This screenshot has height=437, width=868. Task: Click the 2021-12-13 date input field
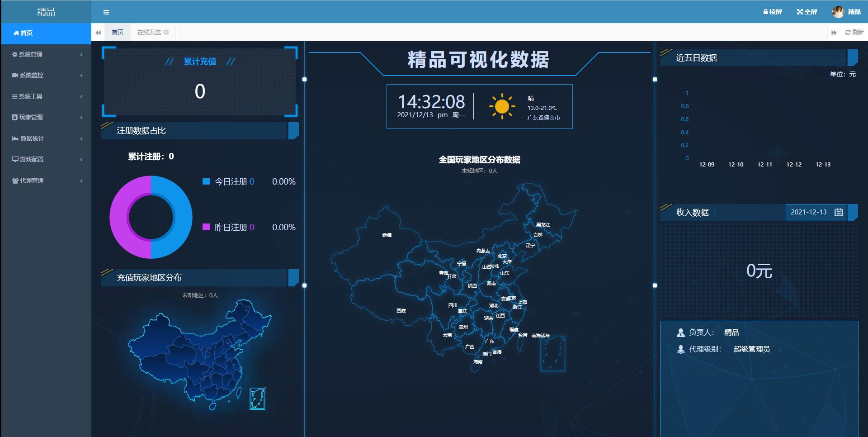point(809,212)
